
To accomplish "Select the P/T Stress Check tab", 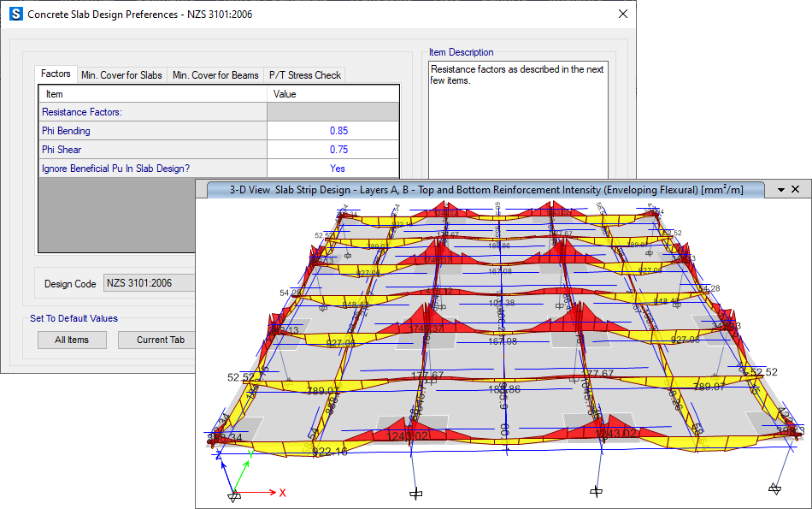I will pyautogui.click(x=304, y=74).
